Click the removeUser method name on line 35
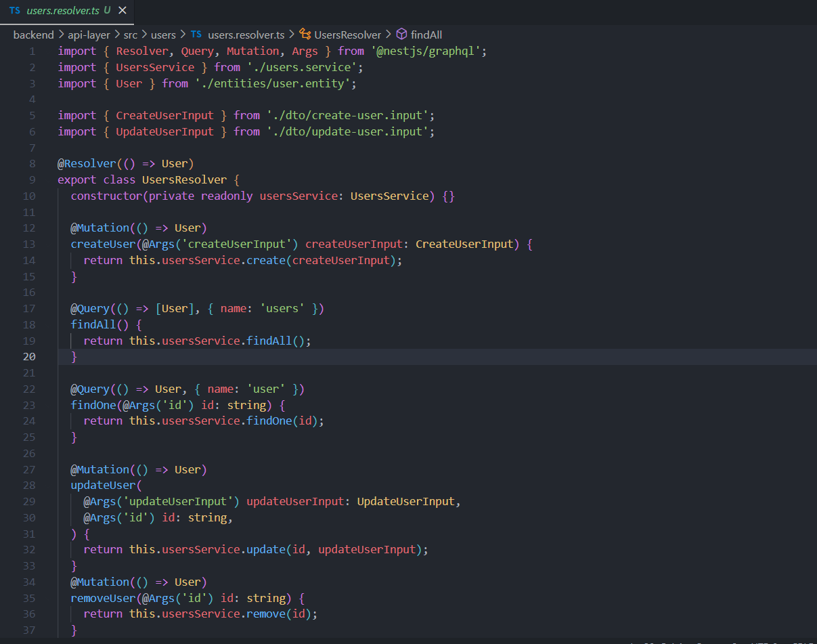The image size is (817, 644). (x=103, y=599)
